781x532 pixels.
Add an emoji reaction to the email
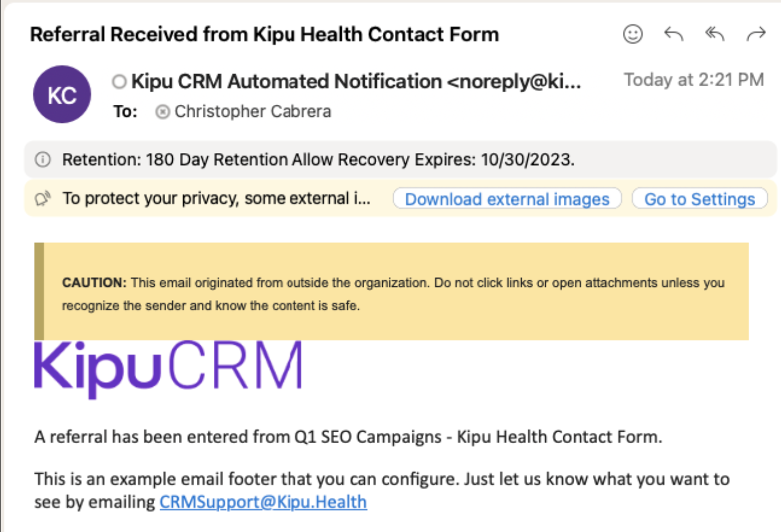tap(632, 35)
